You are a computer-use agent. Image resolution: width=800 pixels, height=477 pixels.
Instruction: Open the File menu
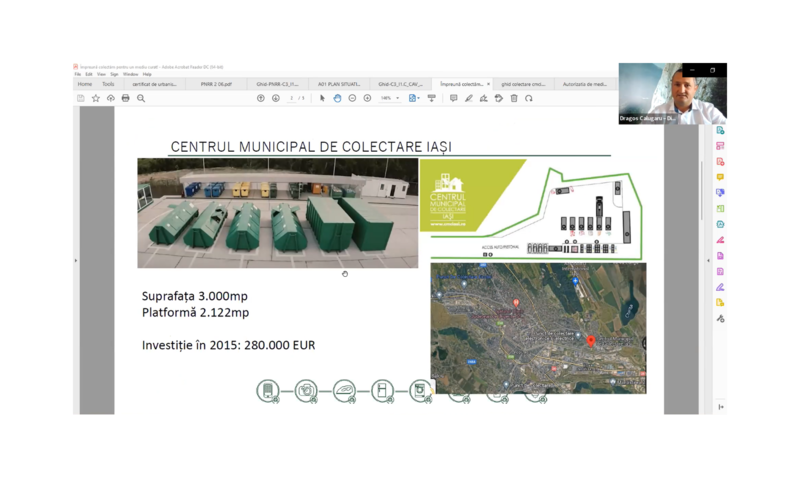click(78, 74)
